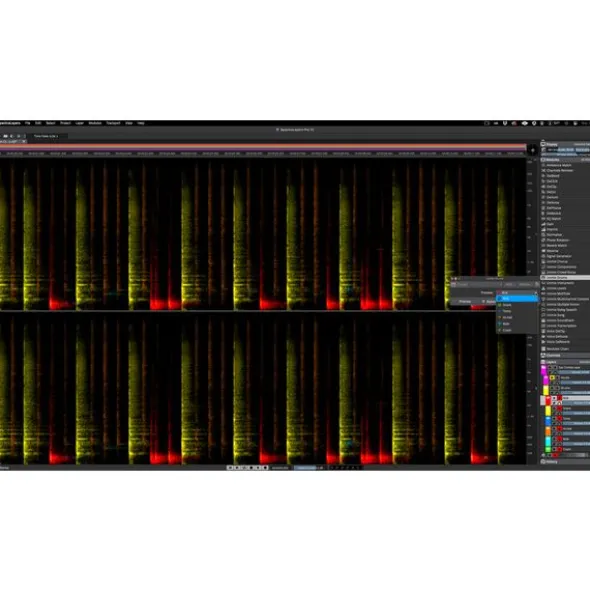590x591 pixels.
Task: Toggle the red mute icon on Snare layer
Action: [x=559, y=408]
